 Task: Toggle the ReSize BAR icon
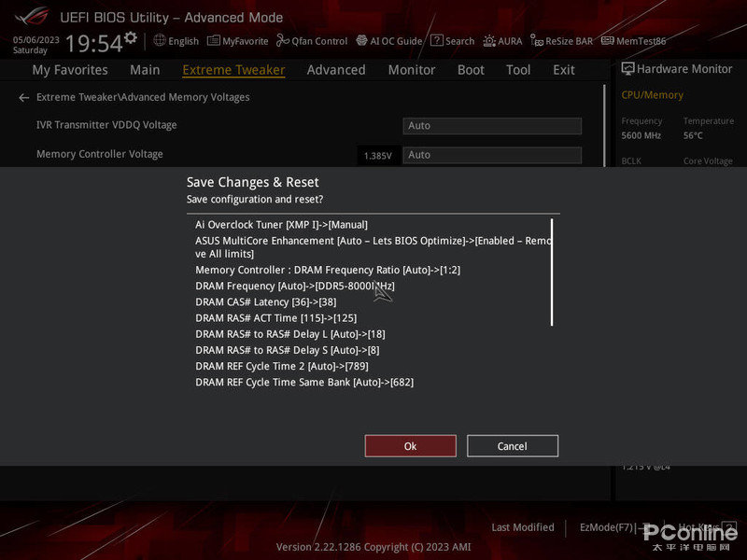click(x=536, y=41)
